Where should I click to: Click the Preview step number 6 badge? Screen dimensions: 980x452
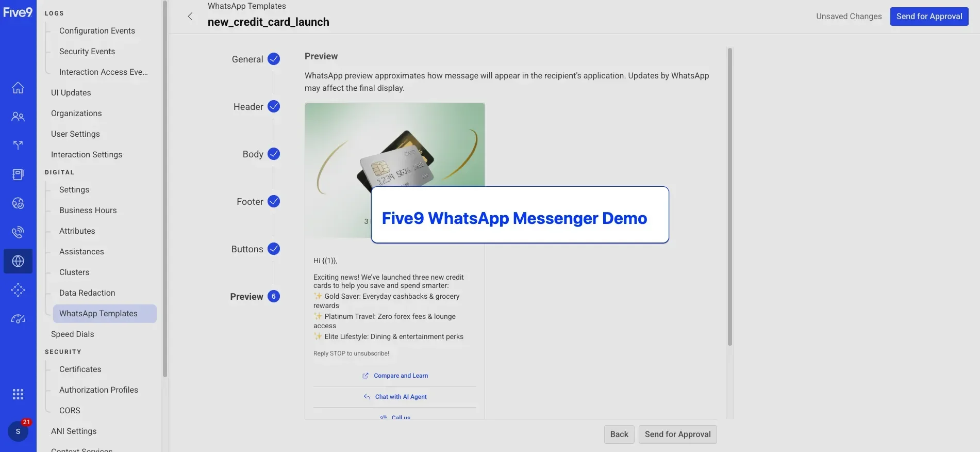pos(274,296)
